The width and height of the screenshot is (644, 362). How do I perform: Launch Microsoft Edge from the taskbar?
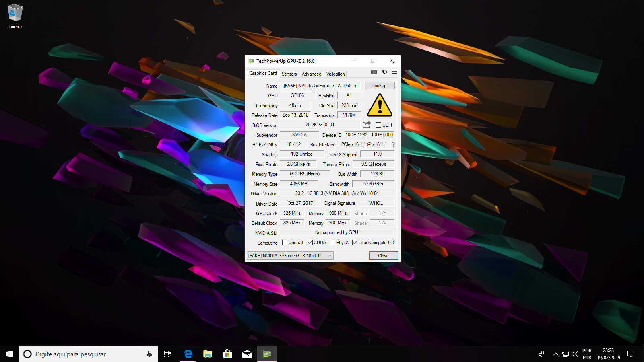click(x=188, y=354)
